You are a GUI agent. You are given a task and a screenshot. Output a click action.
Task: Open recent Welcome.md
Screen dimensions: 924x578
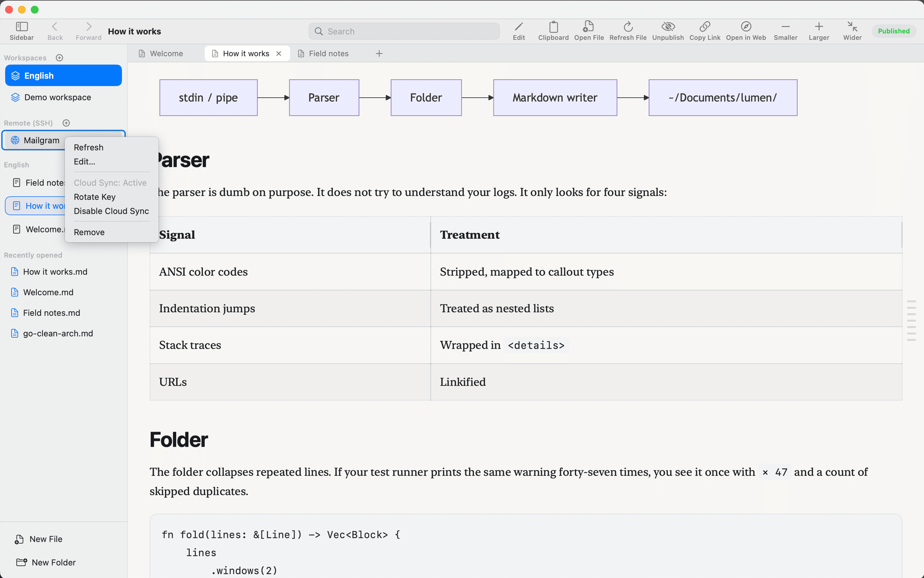[x=48, y=293]
